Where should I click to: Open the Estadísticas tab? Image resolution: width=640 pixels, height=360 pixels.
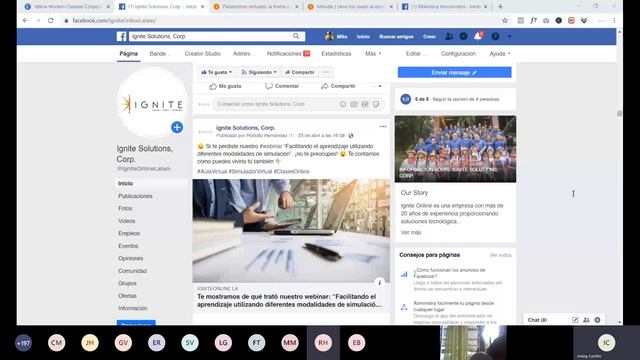tap(336, 53)
